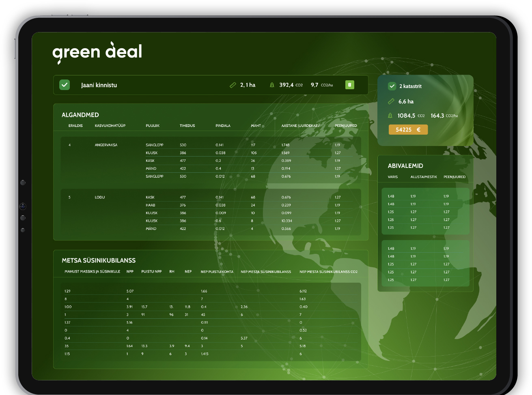The height and width of the screenshot is (395, 532).
Task: Click the 15.7 PUISTU NPP value
Action: [x=144, y=307]
